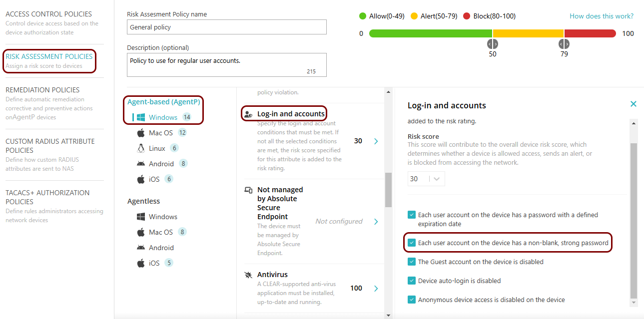Select the Agent-based Android icon

click(141, 164)
